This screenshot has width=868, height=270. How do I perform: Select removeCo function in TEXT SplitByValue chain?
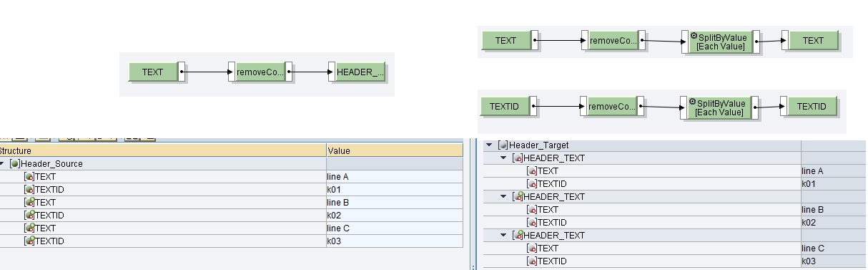click(x=613, y=41)
